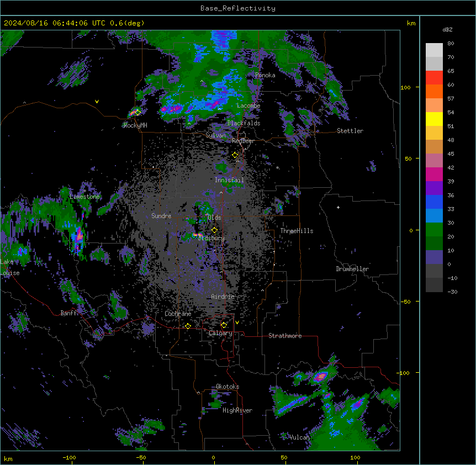The height and width of the screenshot is (465, 476).
Task: Click the Base_Reflectivity title text
Action: [x=238, y=8]
